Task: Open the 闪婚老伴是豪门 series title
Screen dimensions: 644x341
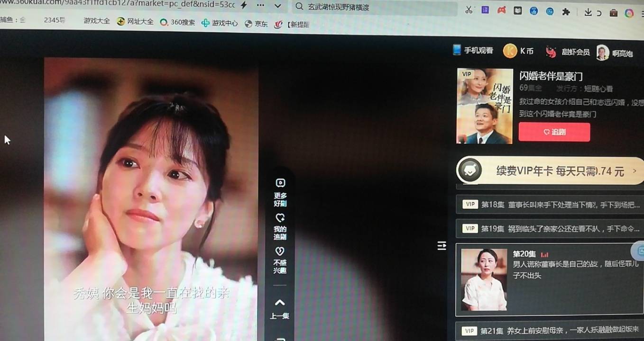Action: pos(551,76)
